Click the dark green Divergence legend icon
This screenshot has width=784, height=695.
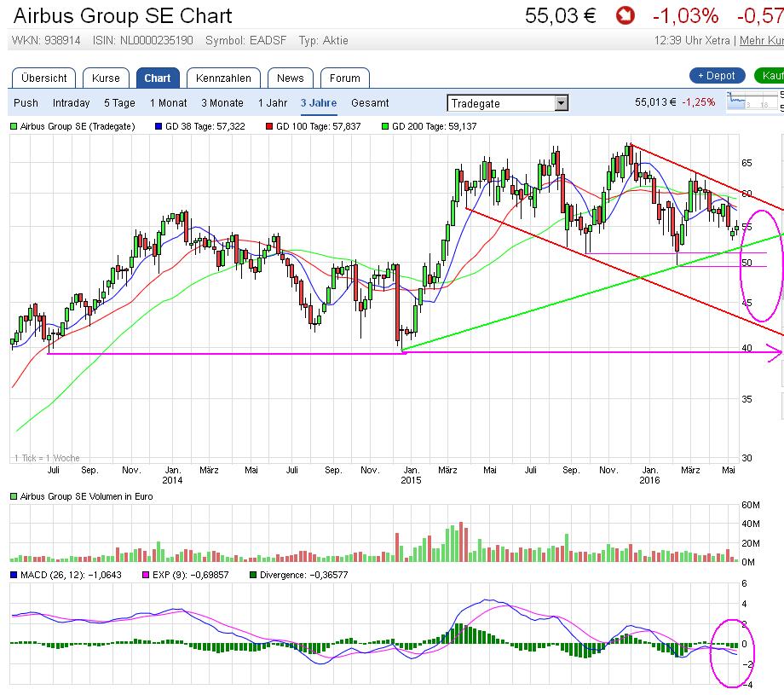(253, 575)
